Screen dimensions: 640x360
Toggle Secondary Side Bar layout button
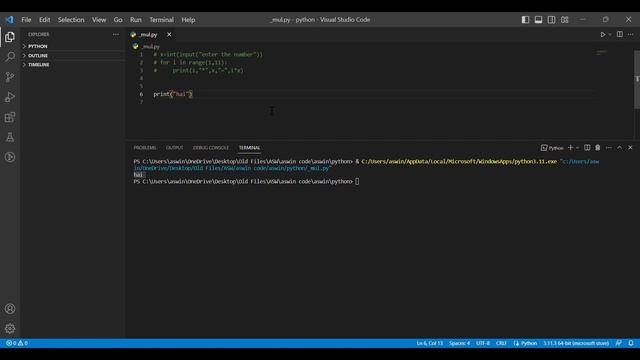(x=551, y=20)
